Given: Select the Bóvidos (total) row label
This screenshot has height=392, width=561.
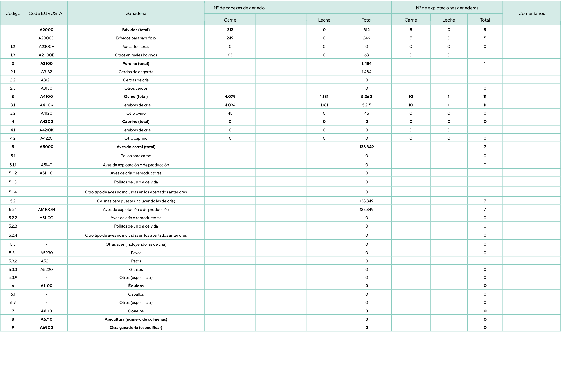Looking at the screenshot, I should pos(136,30).
